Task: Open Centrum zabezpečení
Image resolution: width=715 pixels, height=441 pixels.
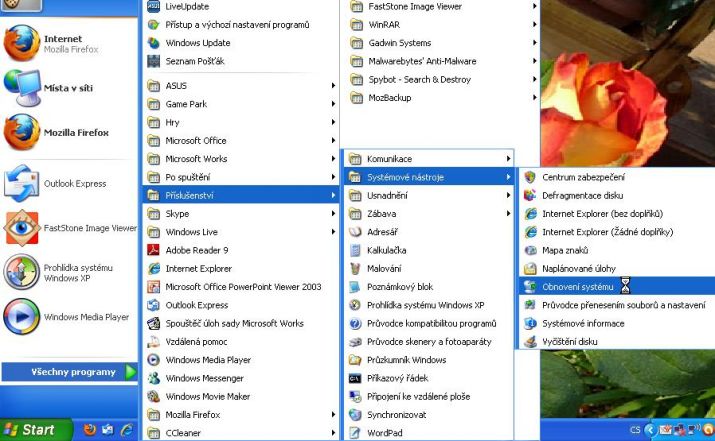Action: point(617,177)
